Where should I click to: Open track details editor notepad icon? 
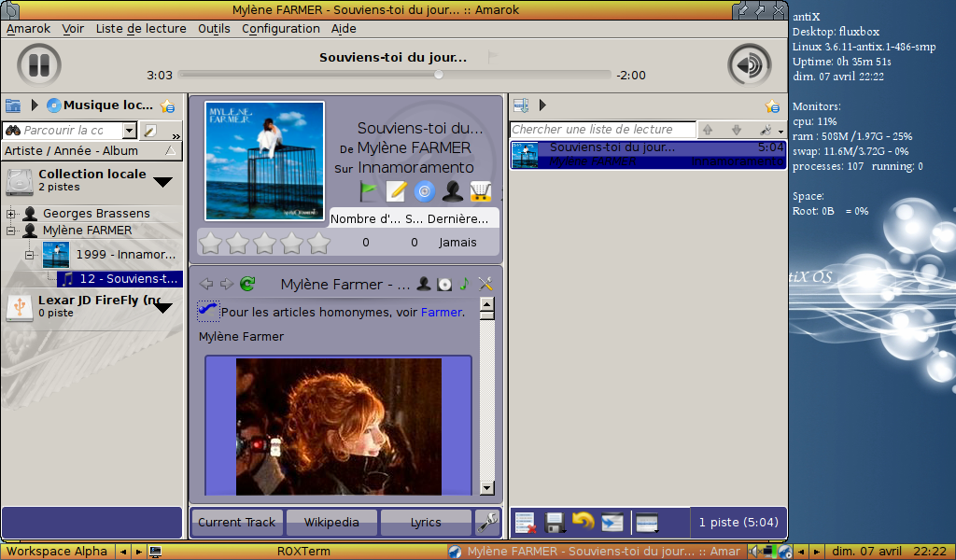[396, 191]
